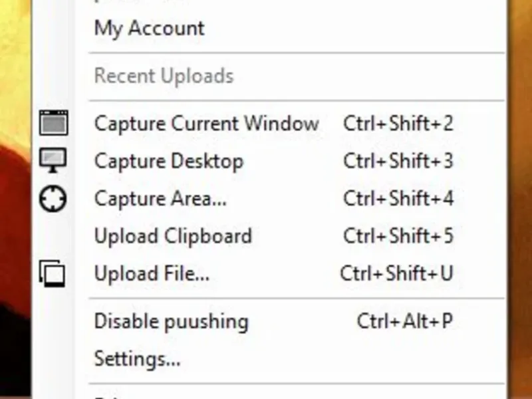Click the Ctrl+Alt+P shortcut label
This screenshot has width=532, height=399.
tap(405, 321)
